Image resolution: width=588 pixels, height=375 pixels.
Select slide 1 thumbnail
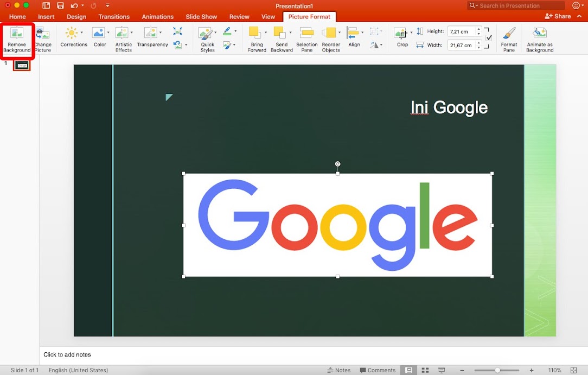[x=22, y=66]
